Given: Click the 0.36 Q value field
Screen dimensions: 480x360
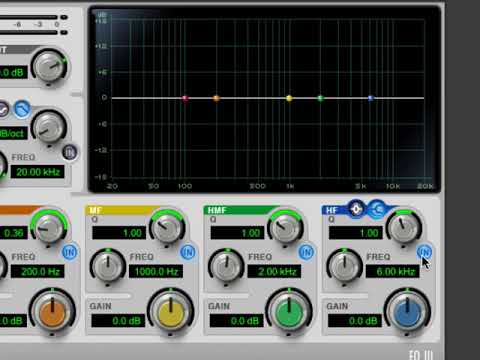Looking at the screenshot, I should 13,233.
